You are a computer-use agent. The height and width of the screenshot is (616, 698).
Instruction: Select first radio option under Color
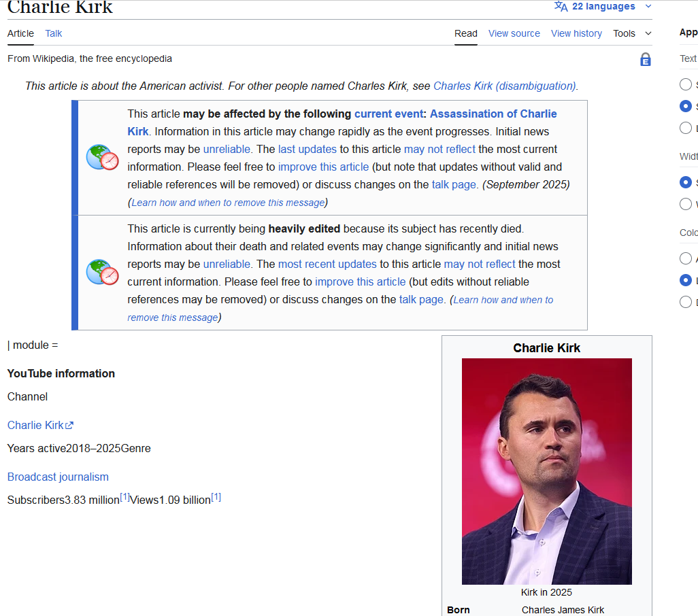[686, 258]
